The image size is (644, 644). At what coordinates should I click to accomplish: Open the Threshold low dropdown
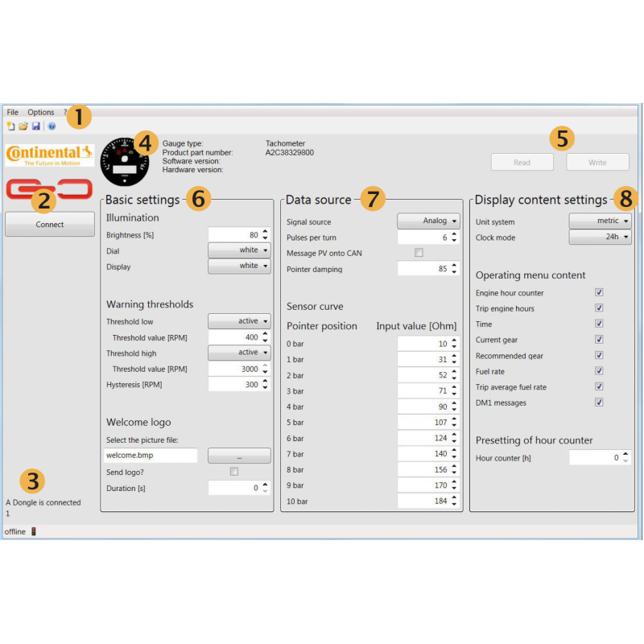pyautogui.click(x=239, y=320)
